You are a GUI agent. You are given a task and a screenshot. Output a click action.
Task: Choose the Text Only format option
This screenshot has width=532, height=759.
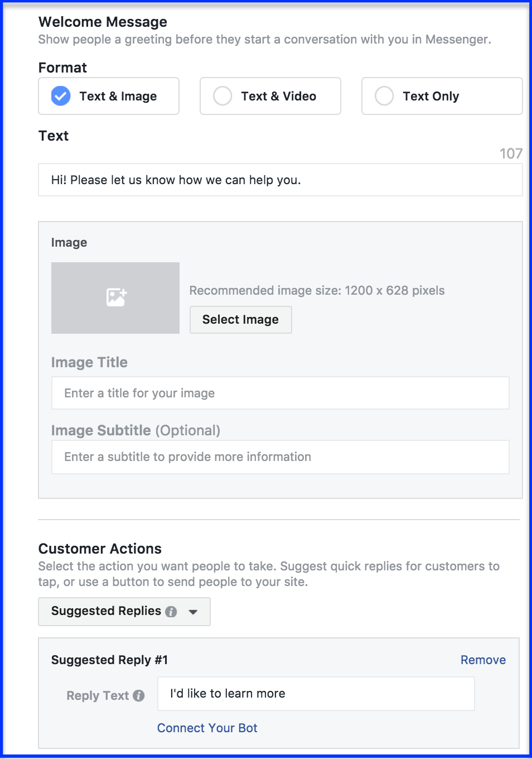(x=442, y=96)
